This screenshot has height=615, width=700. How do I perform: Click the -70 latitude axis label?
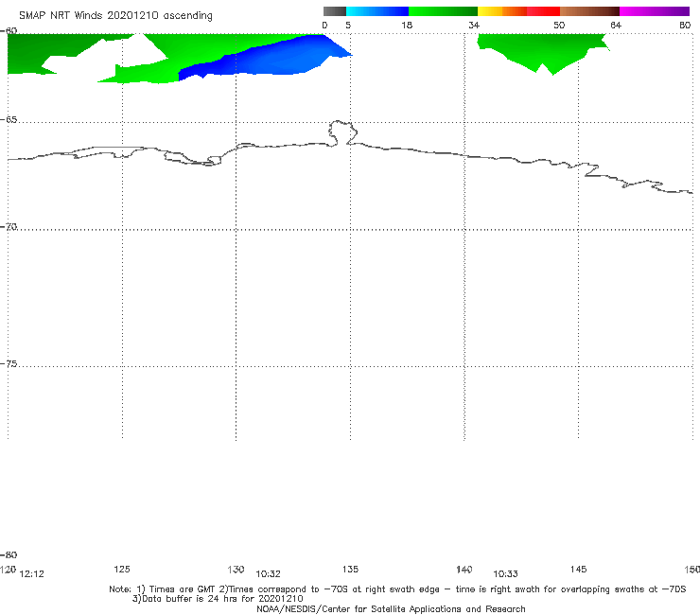[9, 227]
